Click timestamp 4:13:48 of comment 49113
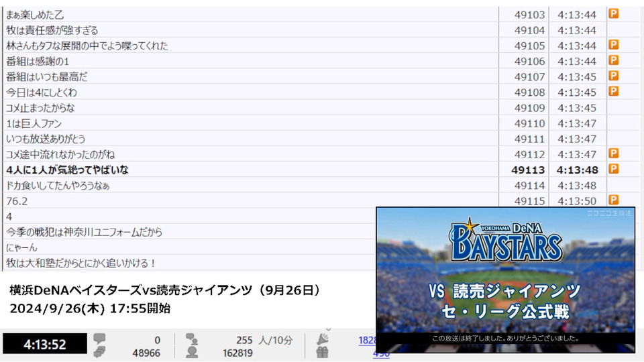Screen dimensions: 644x362 tap(577, 170)
